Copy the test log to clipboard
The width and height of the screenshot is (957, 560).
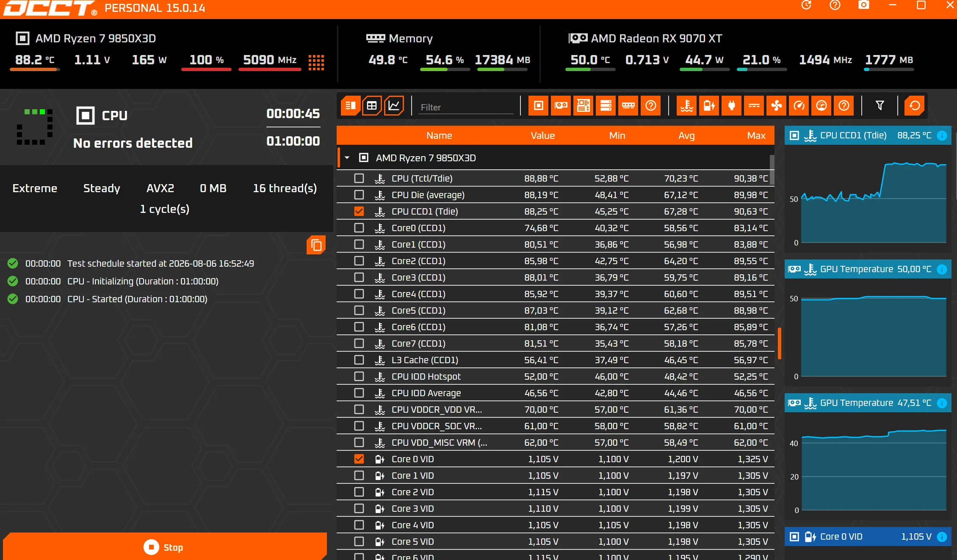point(316,245)
